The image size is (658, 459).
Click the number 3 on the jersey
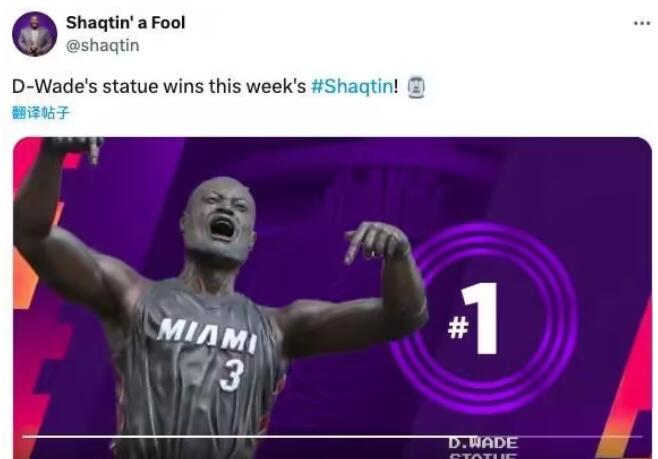pyautogui.click(x=231, y=376)
